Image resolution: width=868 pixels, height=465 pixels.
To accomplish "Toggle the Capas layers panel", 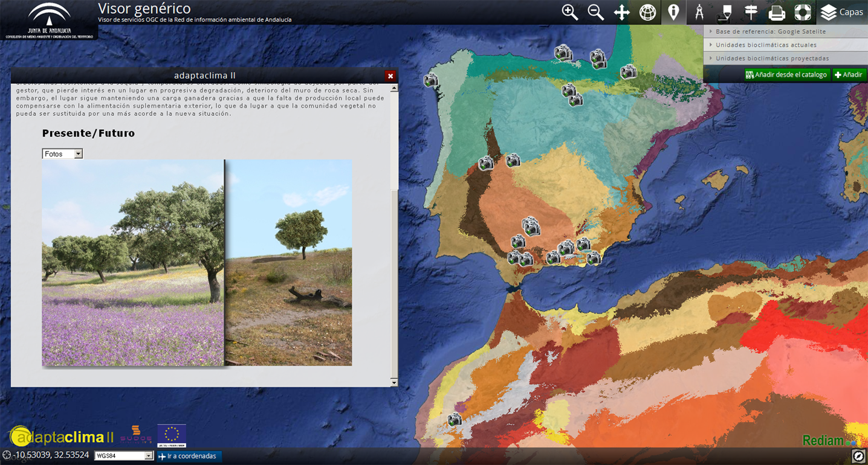I will click(842, 13).
